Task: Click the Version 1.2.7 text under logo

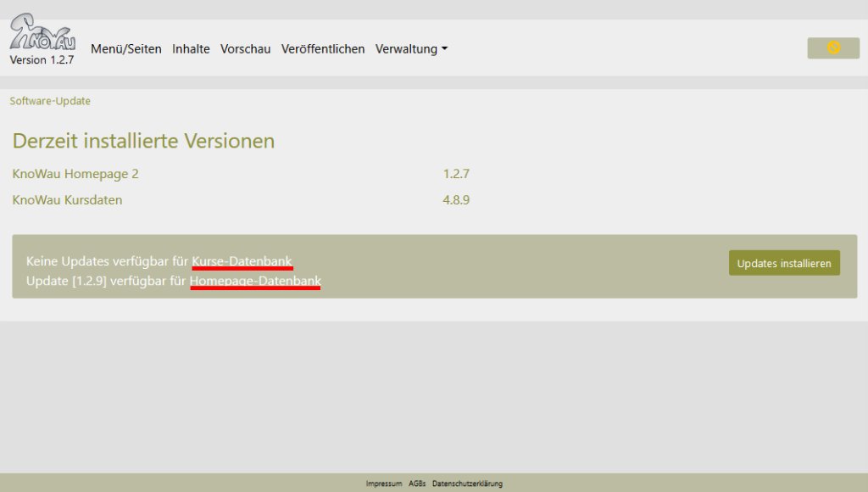Action: 42,60
